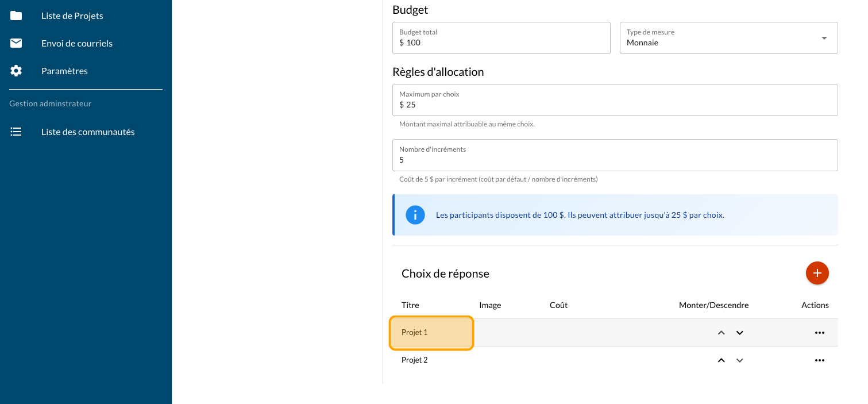Open Paramètres in the sidebar
868x404 pixels.
(64, 71)
